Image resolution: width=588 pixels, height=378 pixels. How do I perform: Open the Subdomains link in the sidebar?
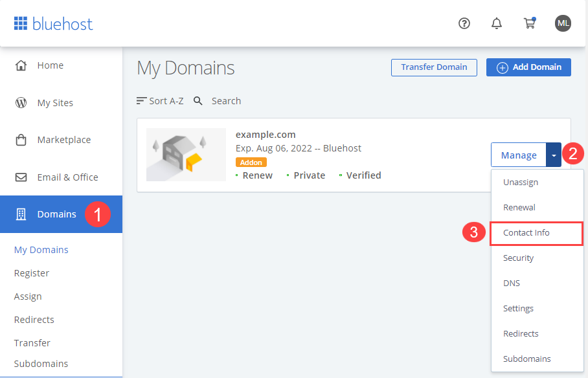pos(41,364)
